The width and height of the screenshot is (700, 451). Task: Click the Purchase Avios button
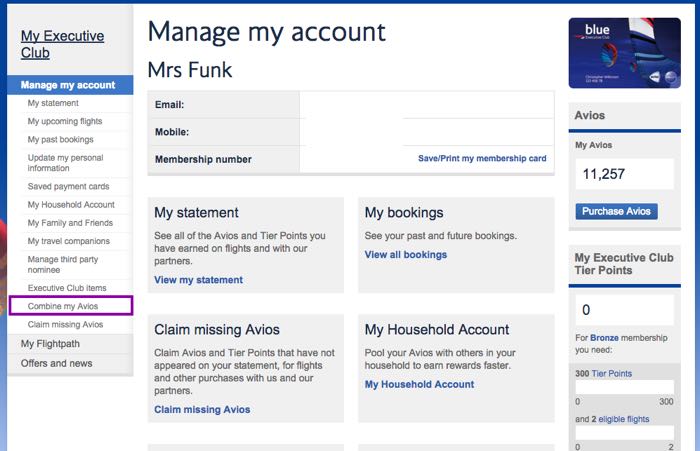pos(616,211)
